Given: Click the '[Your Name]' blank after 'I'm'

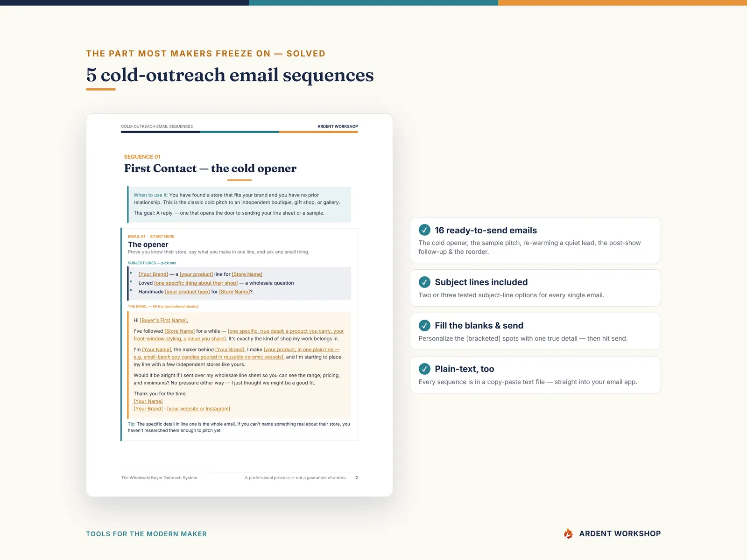Looking at the screenshot, I should coord(156,350).
